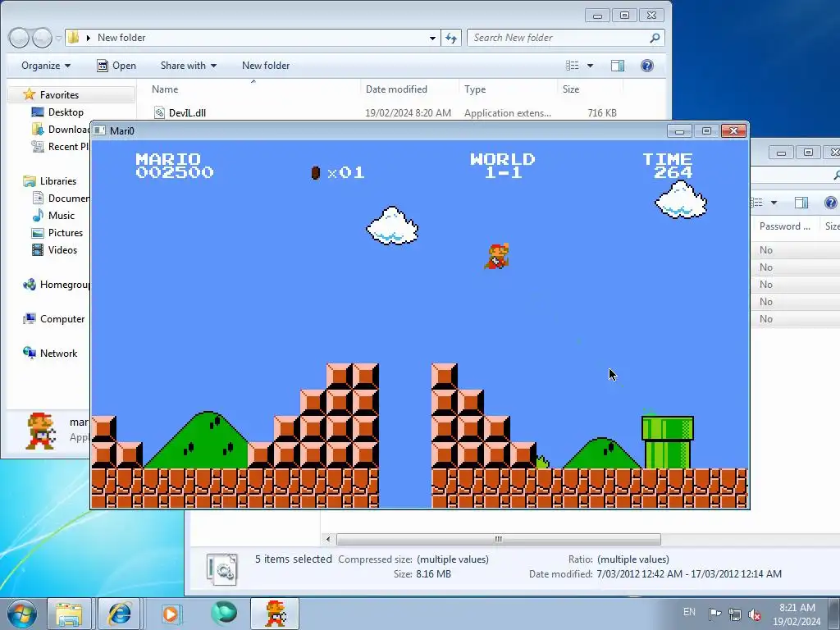
Task: Click the first No cell in Password column
Action: point(765,250)
